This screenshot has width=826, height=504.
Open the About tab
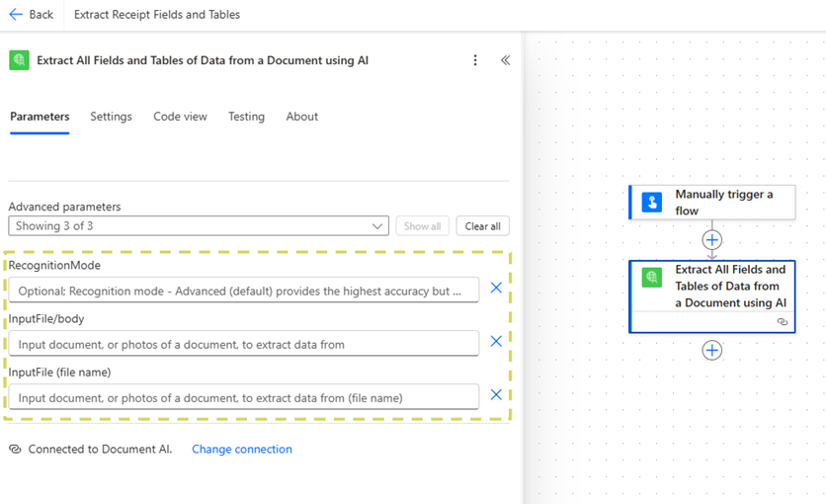pyautogui.click(x=301, y=117)
